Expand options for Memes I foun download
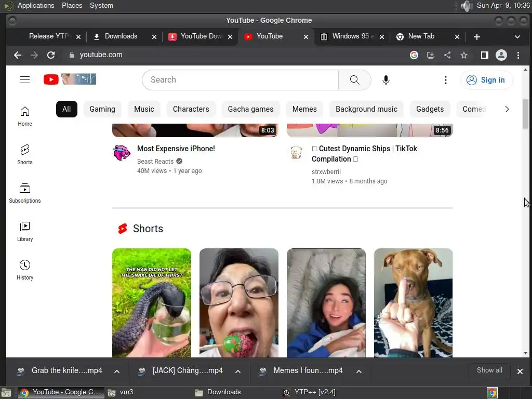Viewport: 532px width, 399px height. 358,371
